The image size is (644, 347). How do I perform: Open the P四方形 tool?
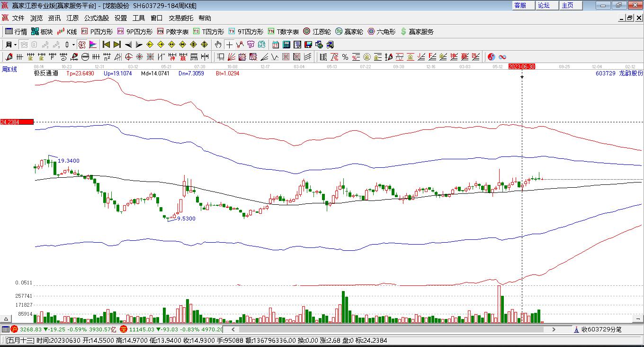tap(97, 32)
